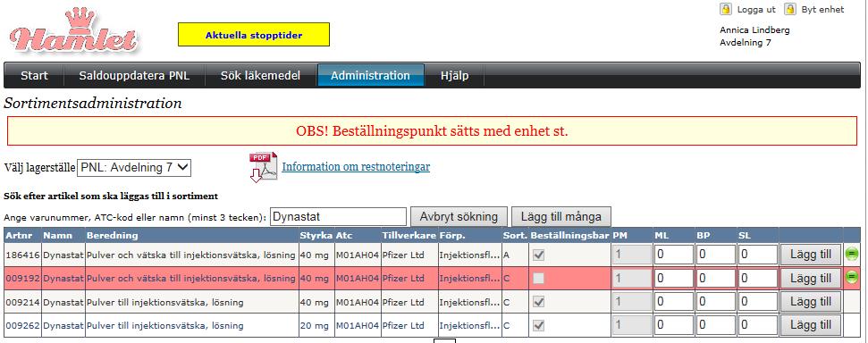Click the Beställningsbar column header

click(569, 235)
